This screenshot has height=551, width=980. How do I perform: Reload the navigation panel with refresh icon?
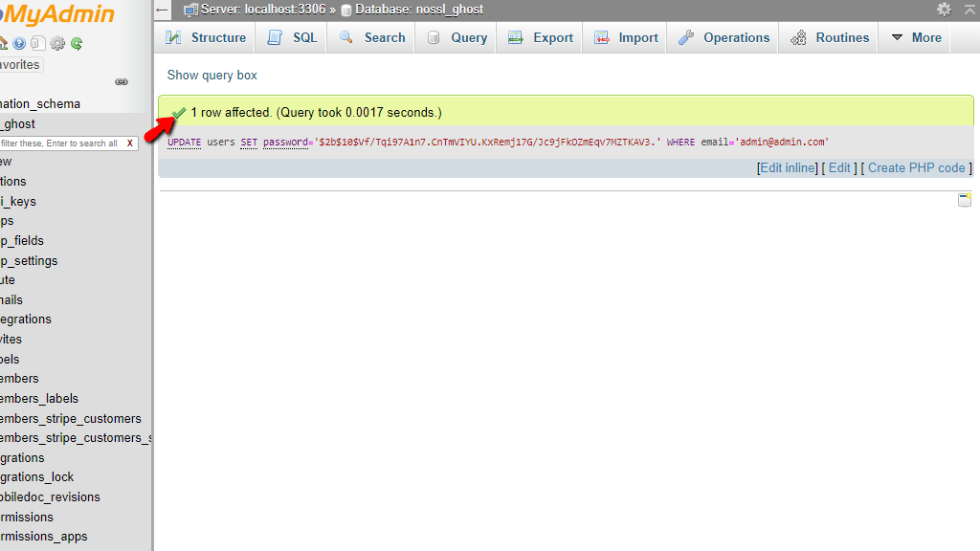click(x=77, y=43)
